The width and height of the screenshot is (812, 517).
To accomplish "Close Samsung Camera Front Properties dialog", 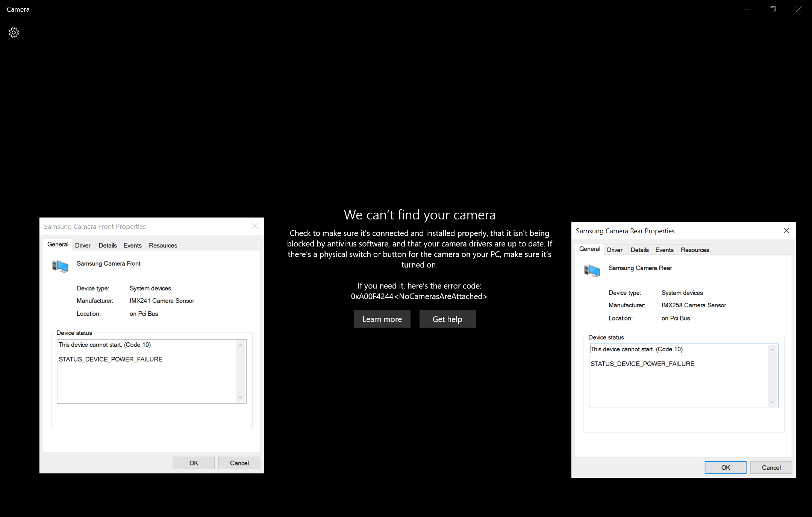I will pyautogui.click(x=255, y=226).
